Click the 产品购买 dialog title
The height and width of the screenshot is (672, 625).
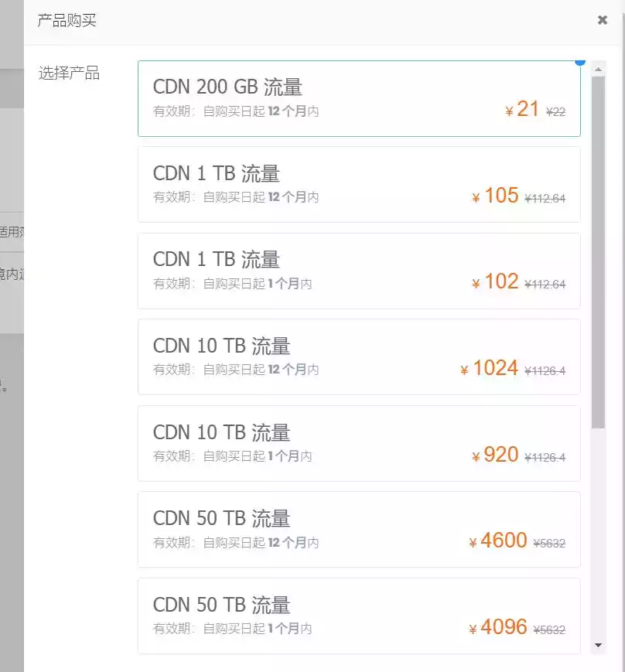[67, 20]
